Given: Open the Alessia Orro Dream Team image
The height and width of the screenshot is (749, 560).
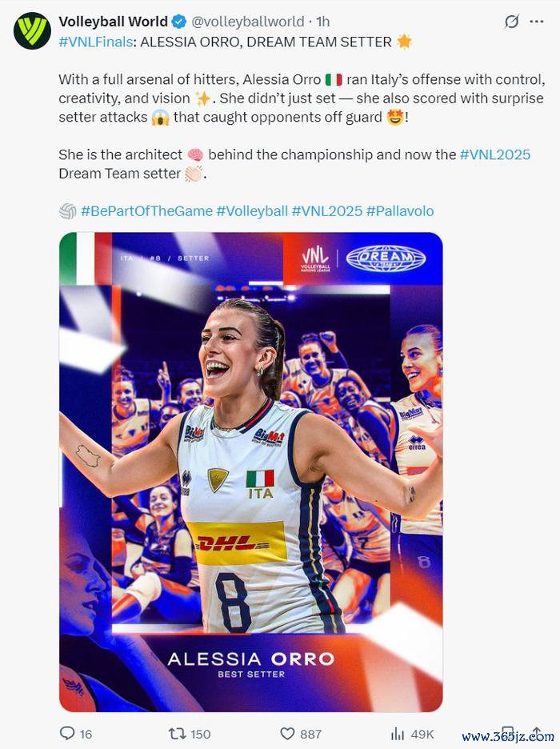Looking at the screenshot, I should point(251,472).
